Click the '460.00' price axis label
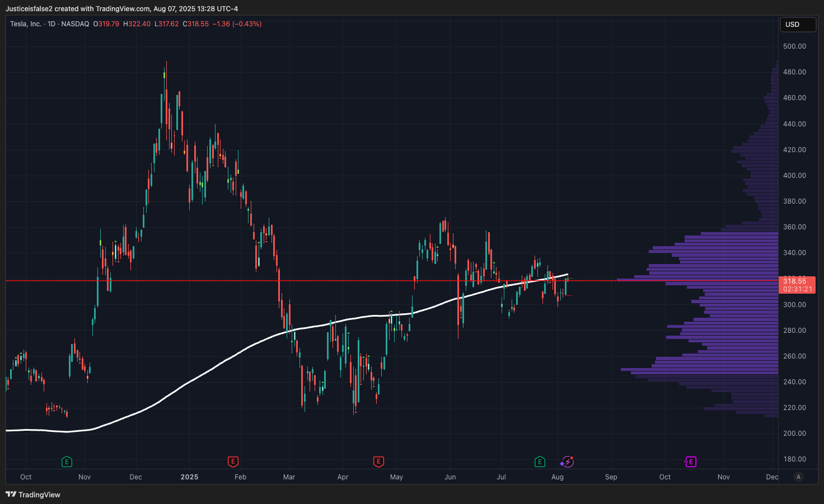 794,98
